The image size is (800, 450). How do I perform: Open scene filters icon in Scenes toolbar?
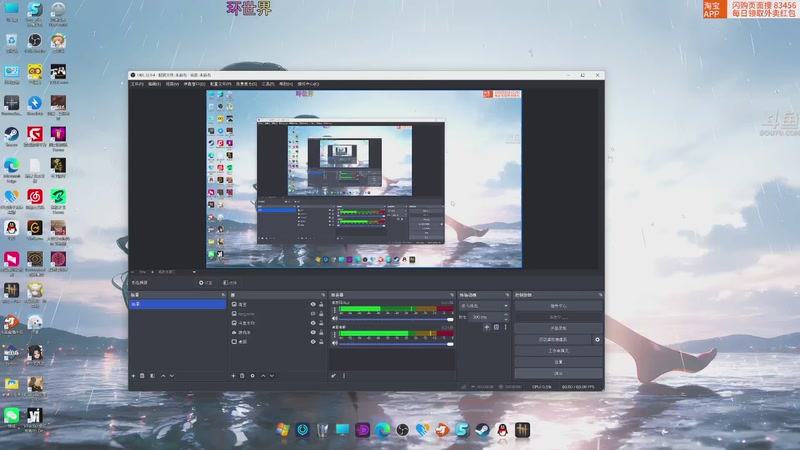click(153, 376)
